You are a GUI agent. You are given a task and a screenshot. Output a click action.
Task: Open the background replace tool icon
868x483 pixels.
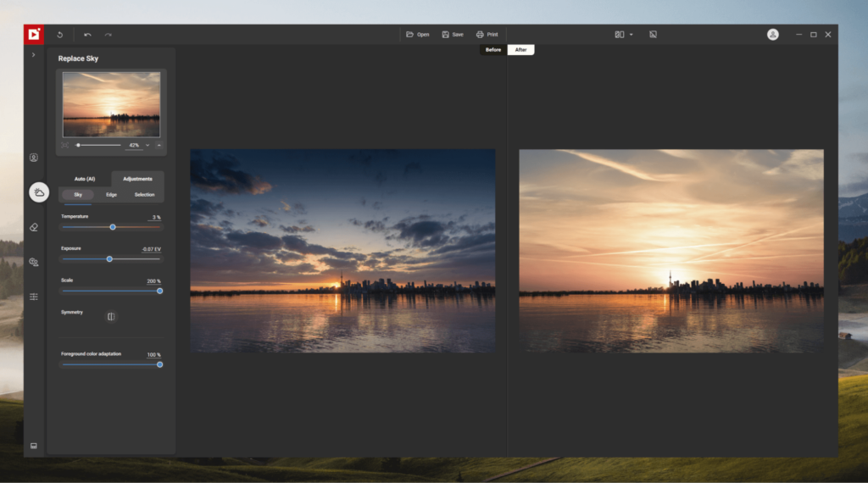(34, 262)
